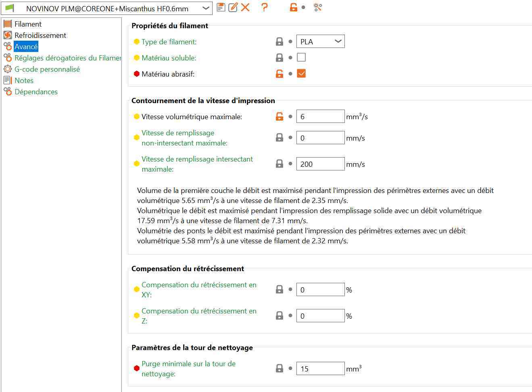Focus the Z shrinkage compensation field
The image size is (532, 392).
321,316
